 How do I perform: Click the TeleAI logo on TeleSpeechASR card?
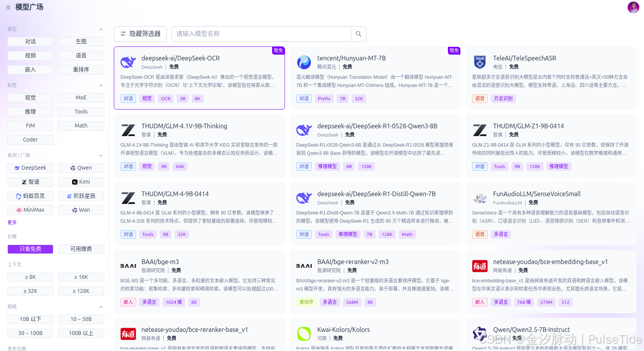point(480,62)
